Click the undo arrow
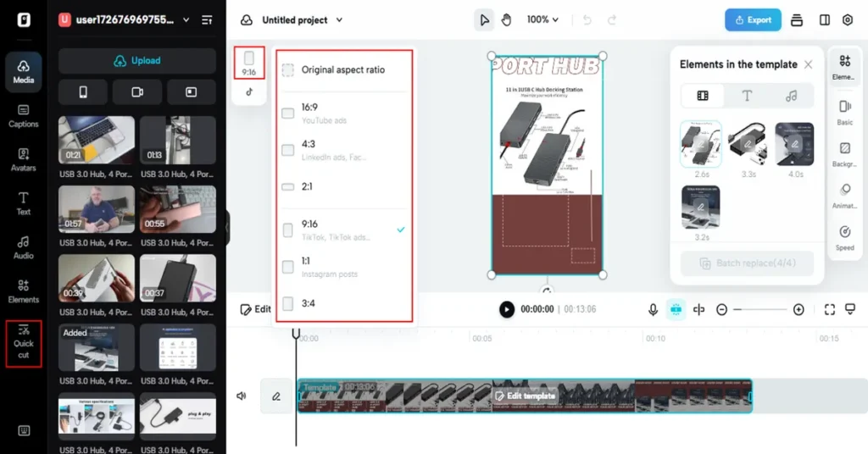 pyautogui.click(x=587, y=20)
